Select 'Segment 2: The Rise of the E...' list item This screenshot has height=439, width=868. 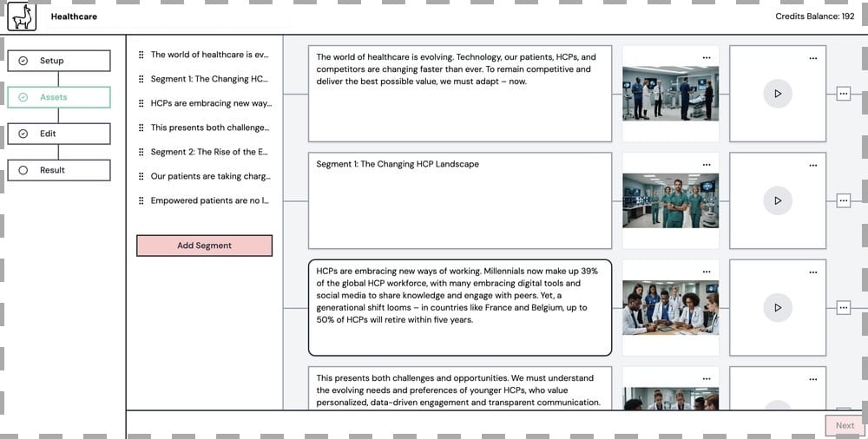click(x=209, y=152)
